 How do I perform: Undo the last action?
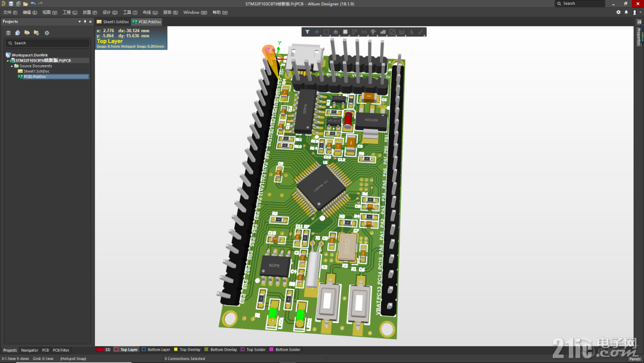(33, 4)
